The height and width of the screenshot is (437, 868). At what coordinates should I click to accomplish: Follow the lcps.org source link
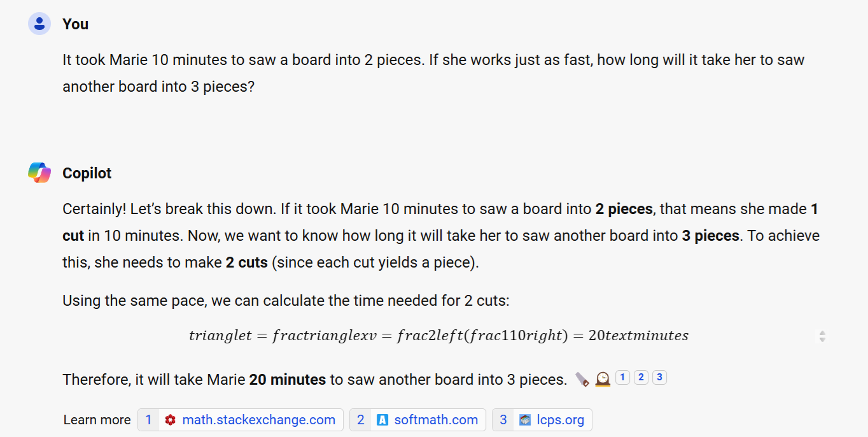pos(560,420)
